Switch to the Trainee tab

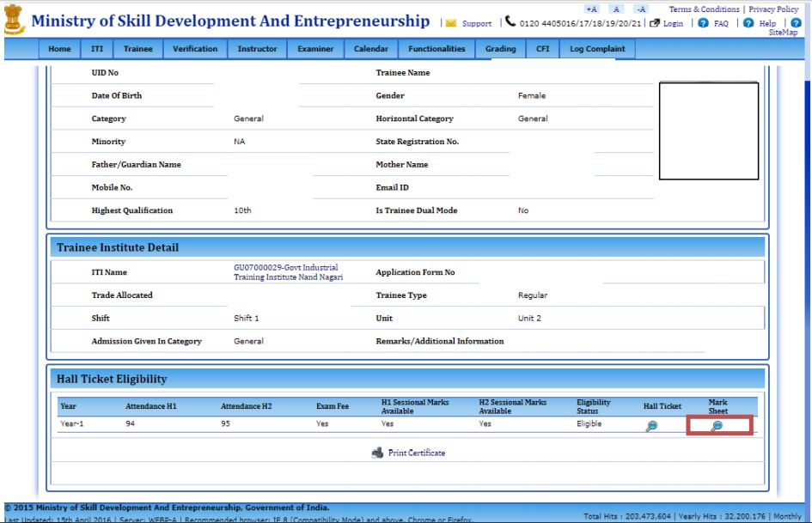(137, 49)
